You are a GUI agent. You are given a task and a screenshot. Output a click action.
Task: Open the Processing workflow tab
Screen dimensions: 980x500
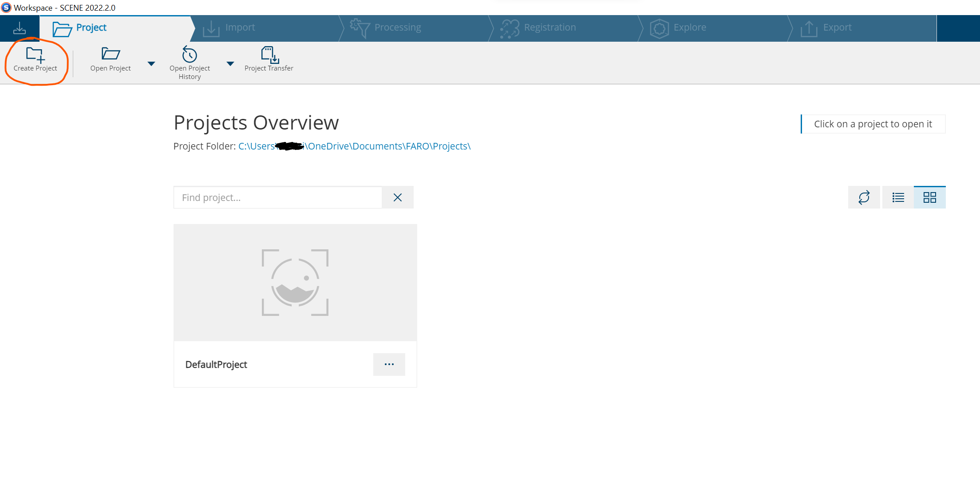397,28
